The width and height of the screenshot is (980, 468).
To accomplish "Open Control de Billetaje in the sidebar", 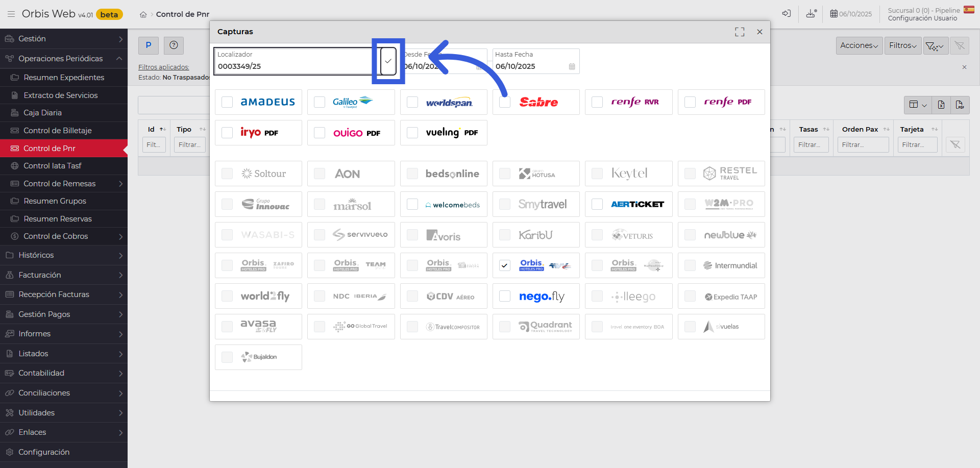I will coord(64,131).
